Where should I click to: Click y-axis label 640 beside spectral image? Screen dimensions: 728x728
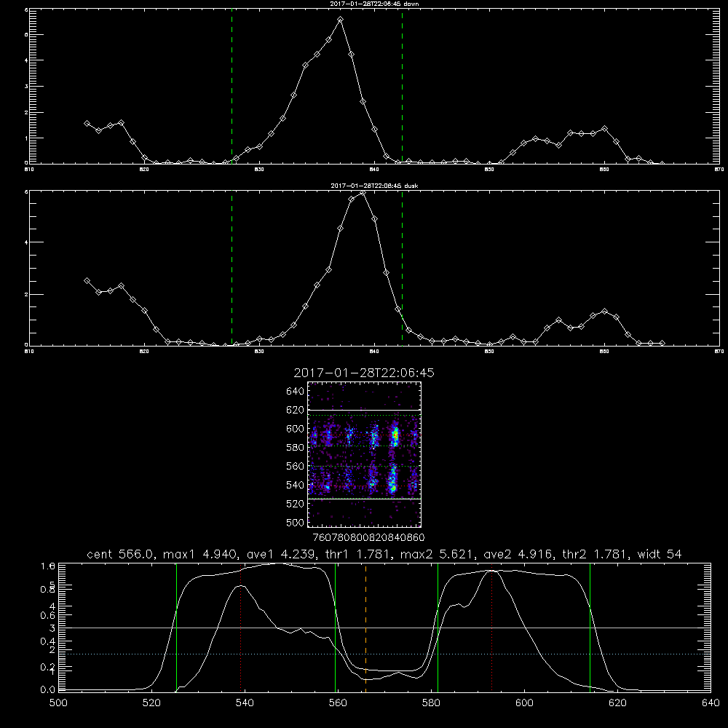(x=296, y=392)
